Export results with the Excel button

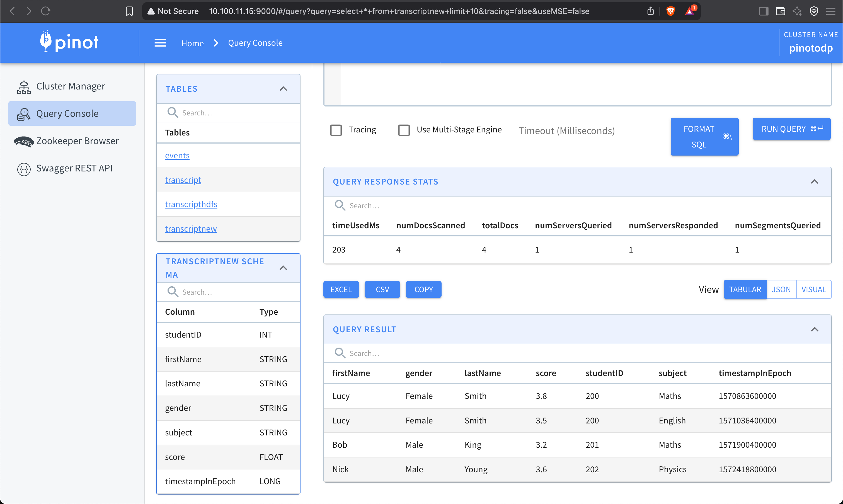tap(341, 289)
